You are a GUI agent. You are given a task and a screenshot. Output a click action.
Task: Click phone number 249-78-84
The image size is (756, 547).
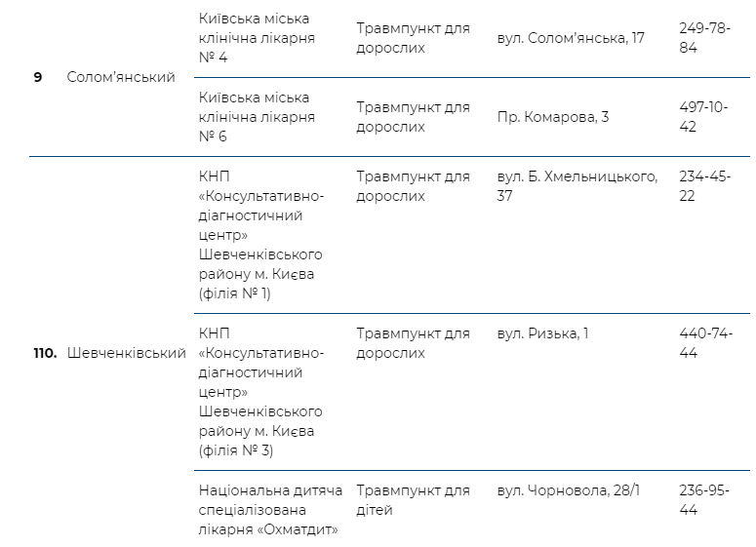[704, 38]
